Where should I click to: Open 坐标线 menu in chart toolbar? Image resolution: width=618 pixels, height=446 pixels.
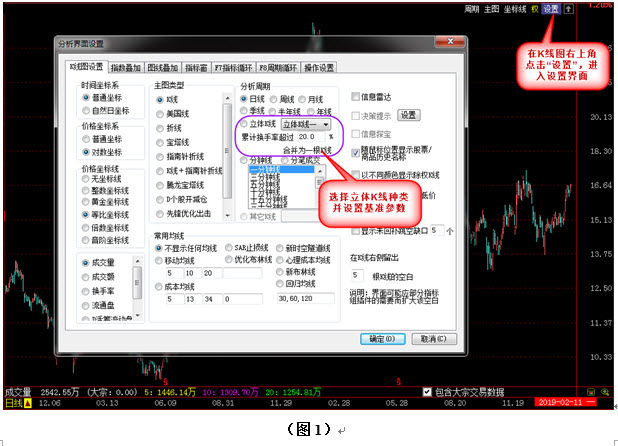pos(515,9)
